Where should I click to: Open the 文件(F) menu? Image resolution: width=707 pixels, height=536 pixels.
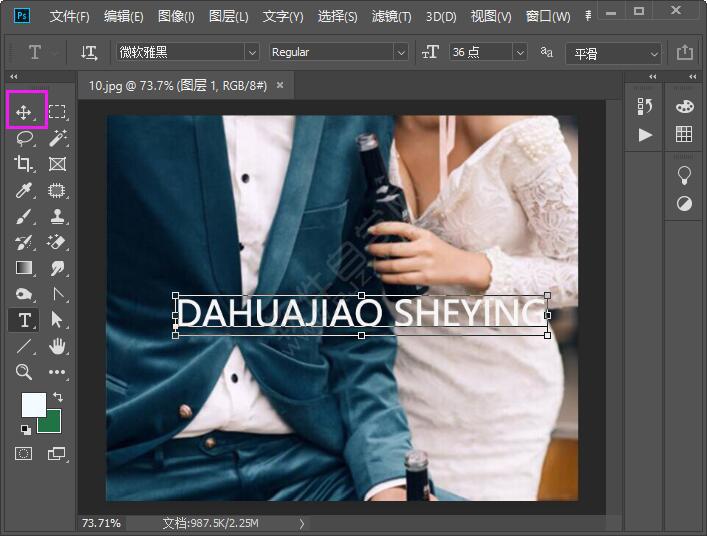(69, 17)
